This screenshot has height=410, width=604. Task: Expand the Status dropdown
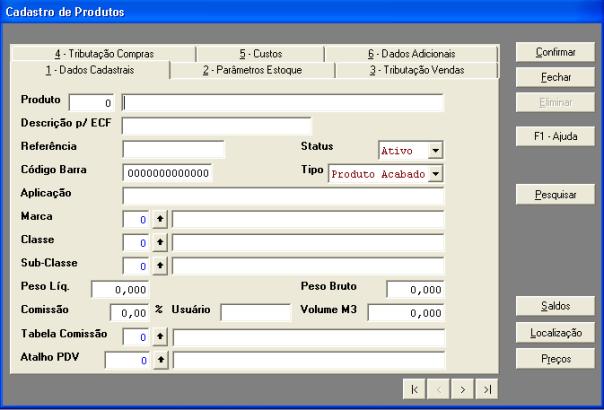tap(435, 150)
